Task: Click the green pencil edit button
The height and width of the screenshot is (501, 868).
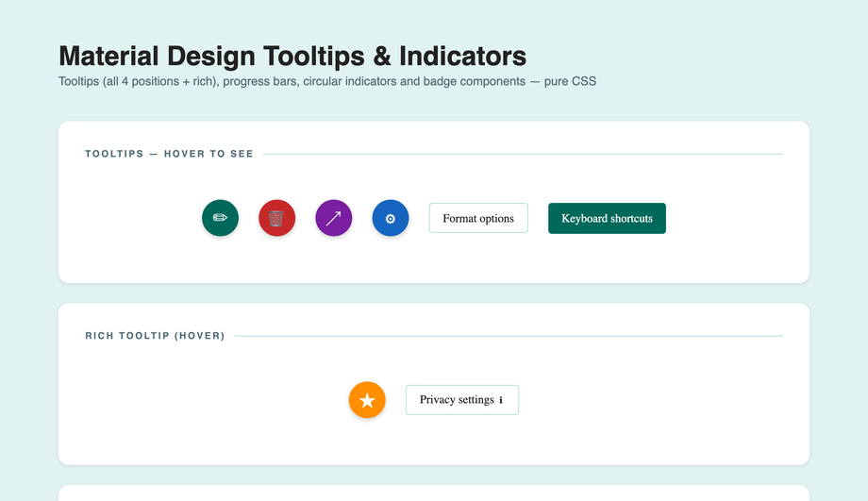Action: [221, 218]
